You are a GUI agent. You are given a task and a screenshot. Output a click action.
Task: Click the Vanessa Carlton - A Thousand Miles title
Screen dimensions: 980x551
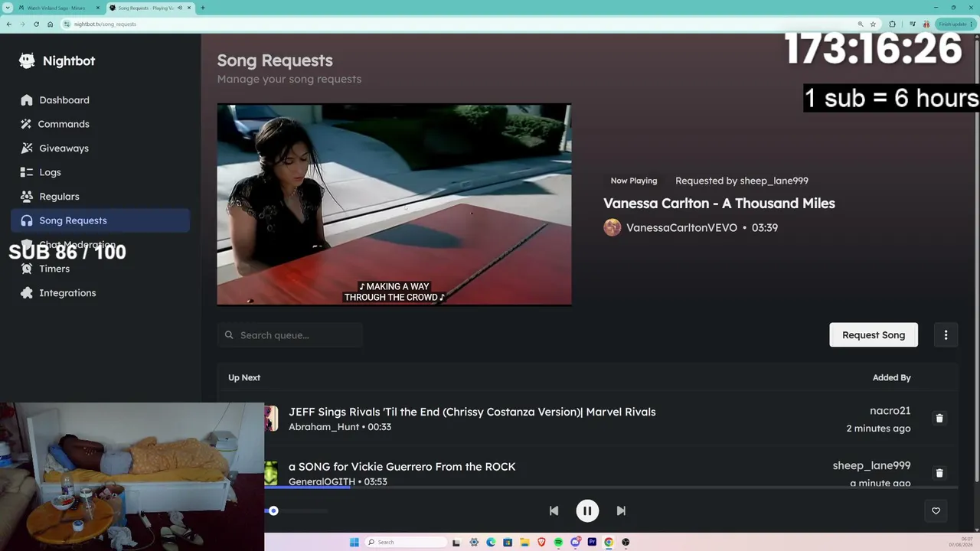point(719,204)
